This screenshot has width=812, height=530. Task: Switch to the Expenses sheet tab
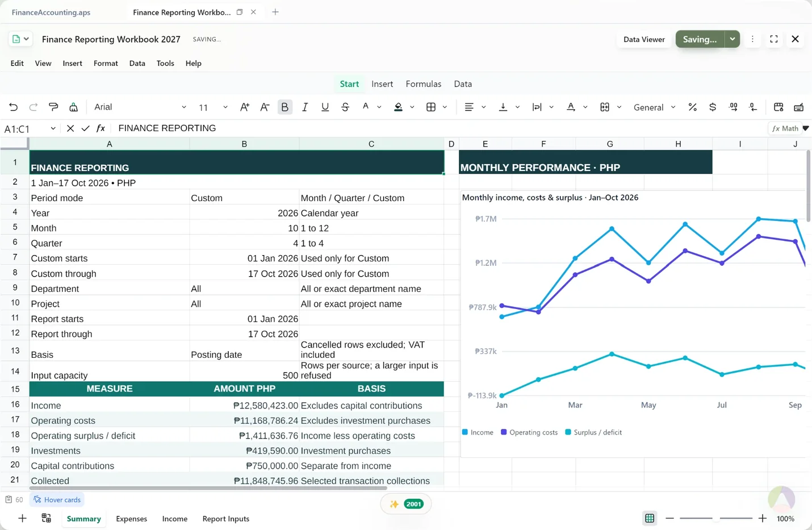[131, 519]
